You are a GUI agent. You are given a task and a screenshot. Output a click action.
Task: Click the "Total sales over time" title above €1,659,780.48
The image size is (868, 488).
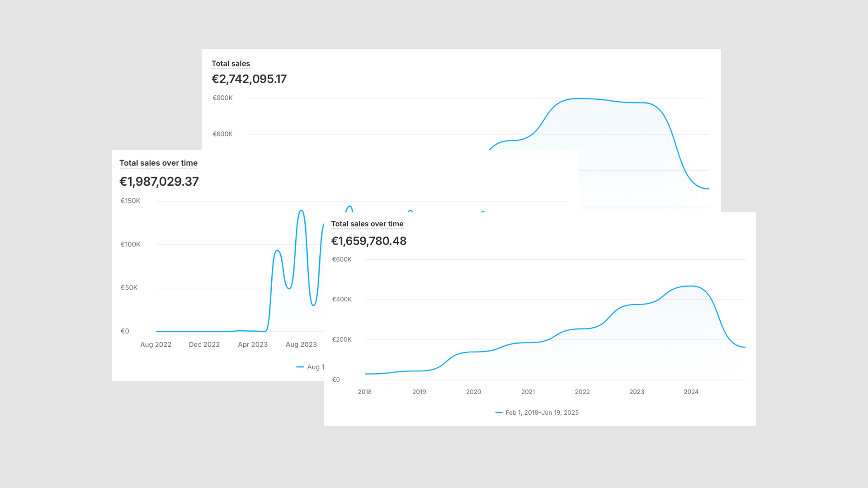click(367, 224)
